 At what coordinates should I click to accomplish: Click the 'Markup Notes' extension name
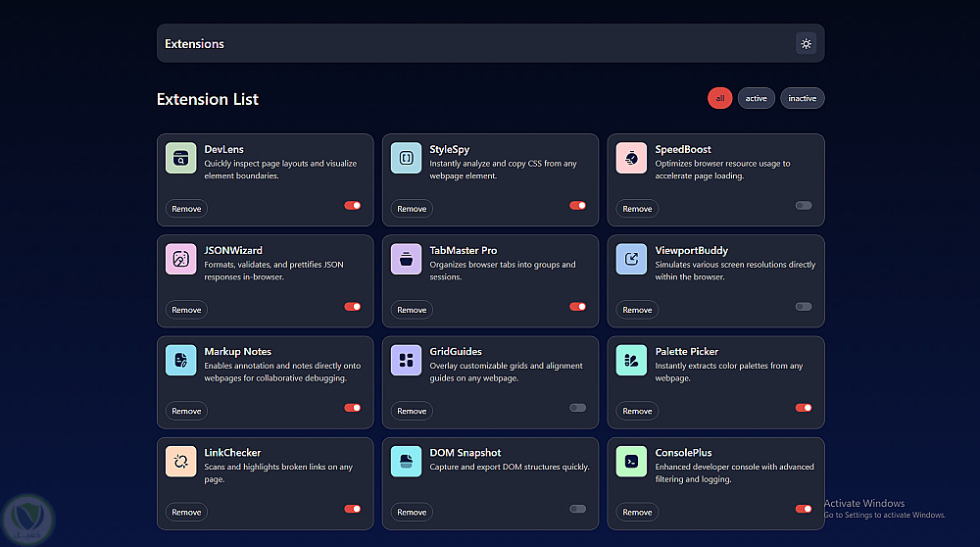237,352
